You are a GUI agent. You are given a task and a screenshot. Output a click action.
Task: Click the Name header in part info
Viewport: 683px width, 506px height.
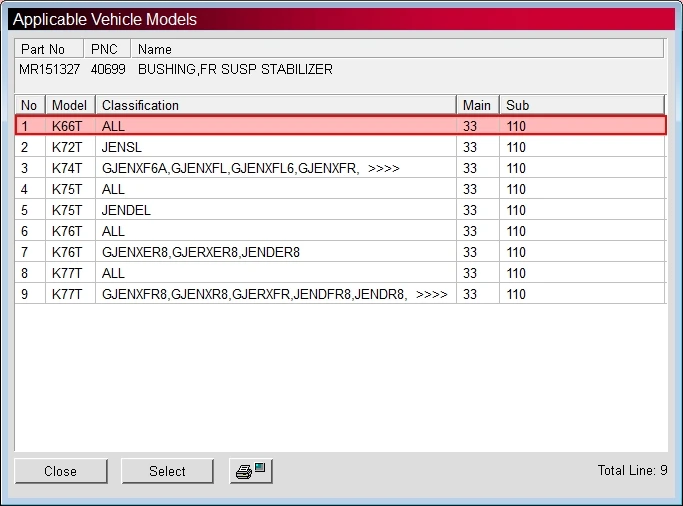[x=397, y=49]
